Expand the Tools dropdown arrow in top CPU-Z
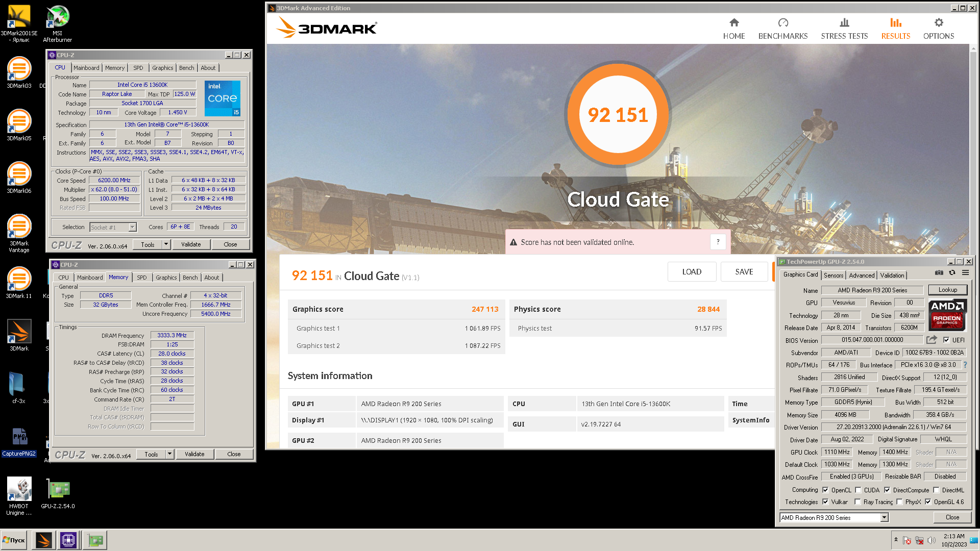 point(166,244)
